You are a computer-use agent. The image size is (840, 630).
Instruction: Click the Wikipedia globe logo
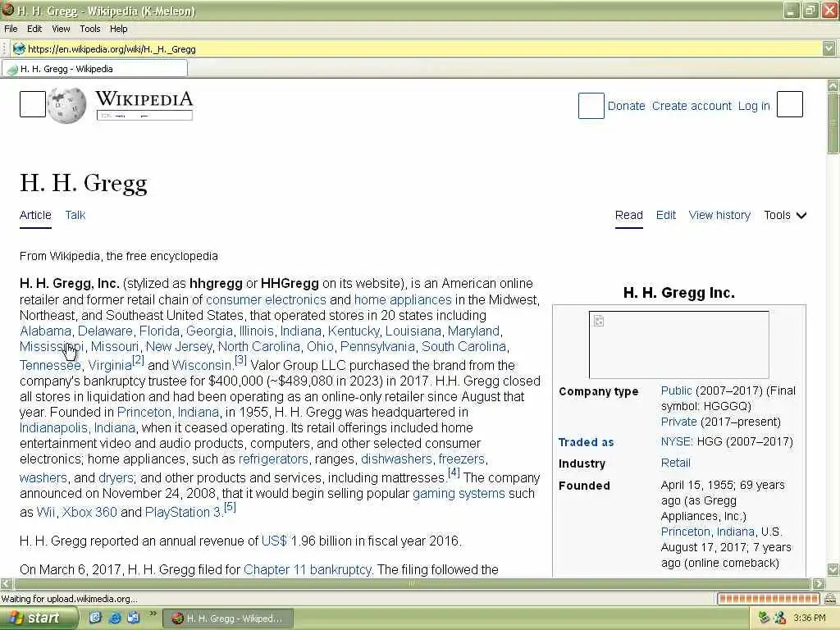(66, 105)
